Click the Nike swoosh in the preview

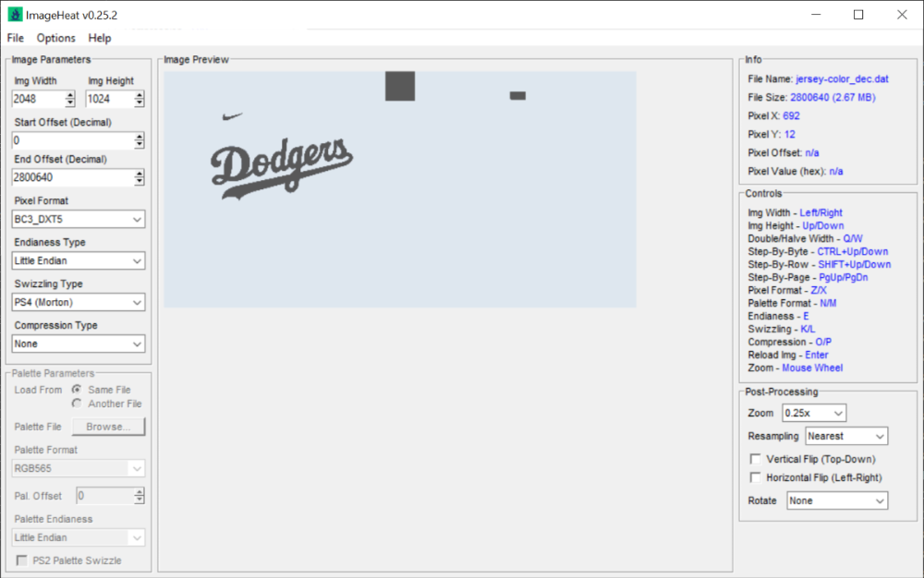point(233,116)
